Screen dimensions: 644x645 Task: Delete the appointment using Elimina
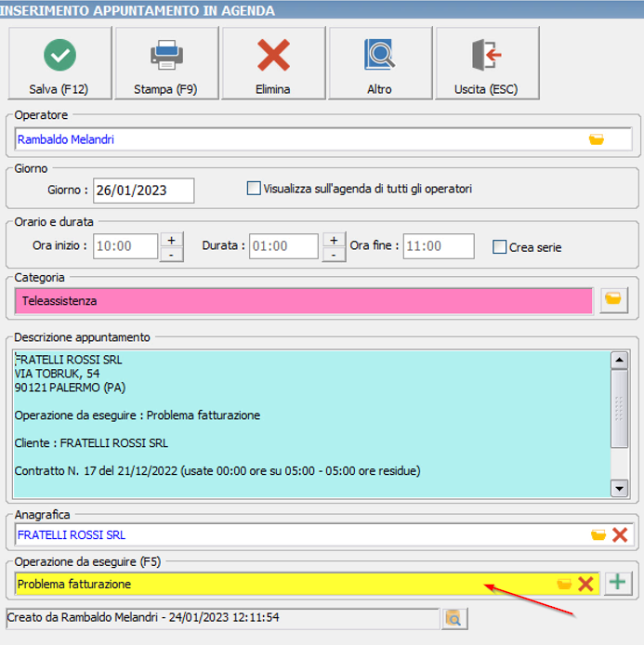click(273, 62)
